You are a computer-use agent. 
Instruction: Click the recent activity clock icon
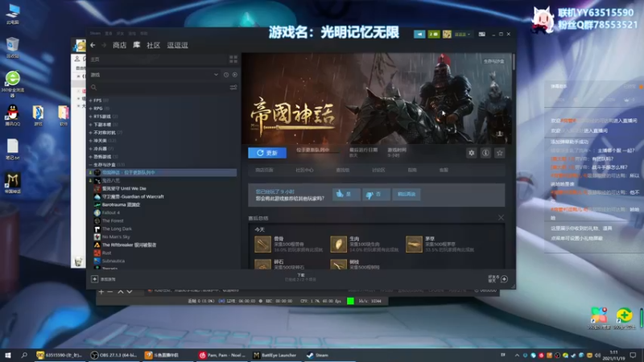coord(226,75)
